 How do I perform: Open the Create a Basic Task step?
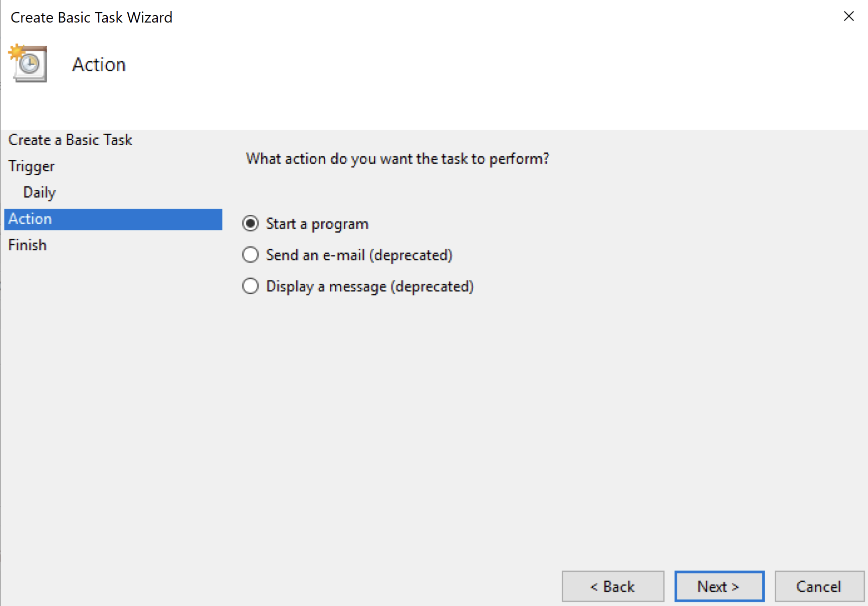click(x=70, y=140)
